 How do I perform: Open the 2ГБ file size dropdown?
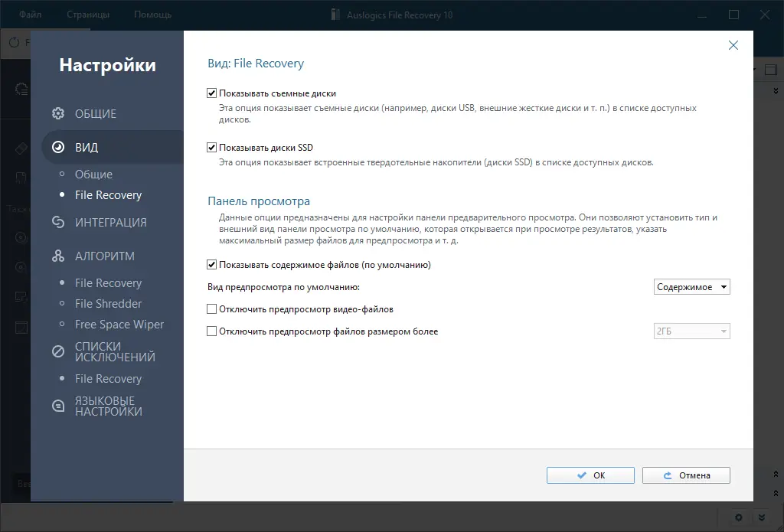tap(691, 331)
